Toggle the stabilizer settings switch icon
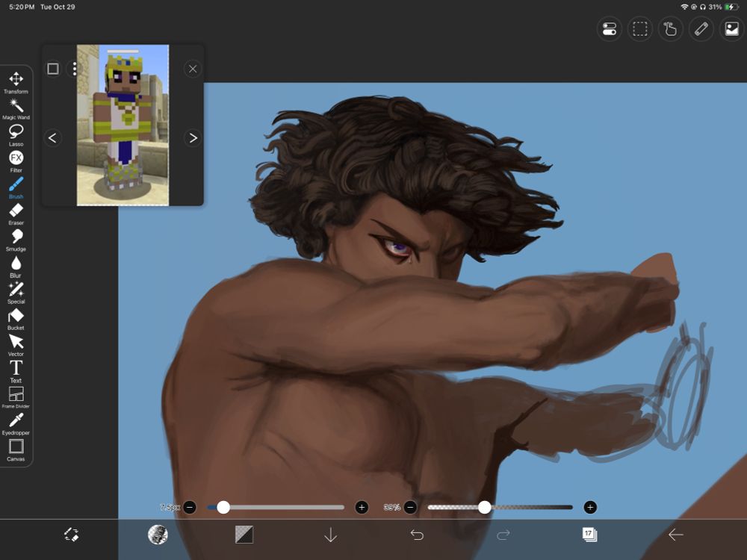Image resolution: width=747 pixels, height=560 pixels. 610,29
